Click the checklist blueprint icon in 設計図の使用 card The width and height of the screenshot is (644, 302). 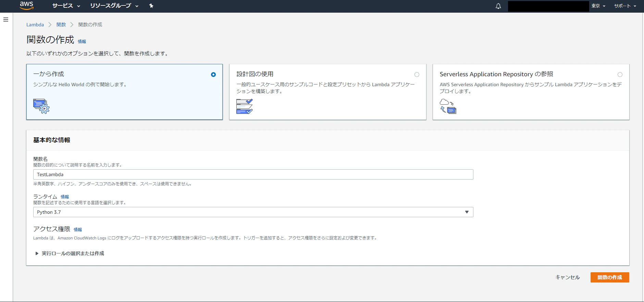[x=245, y=106]
